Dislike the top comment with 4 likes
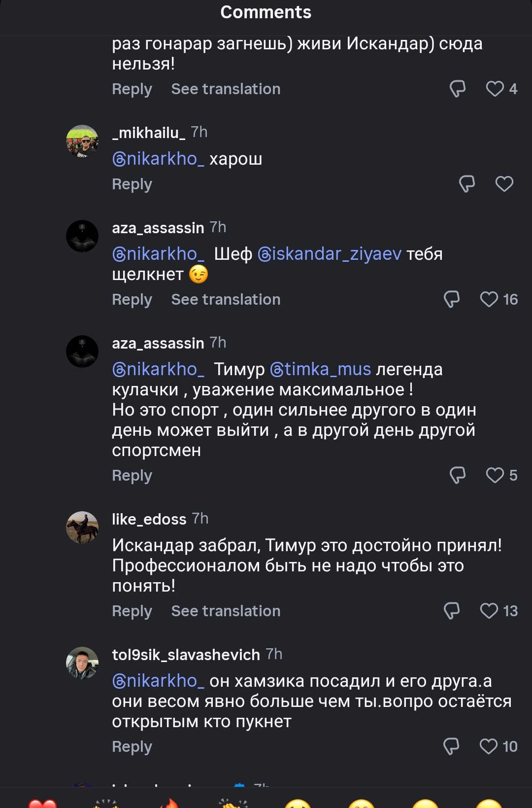The width and height of the screenshot is (532, 808). tap(458, 89)
